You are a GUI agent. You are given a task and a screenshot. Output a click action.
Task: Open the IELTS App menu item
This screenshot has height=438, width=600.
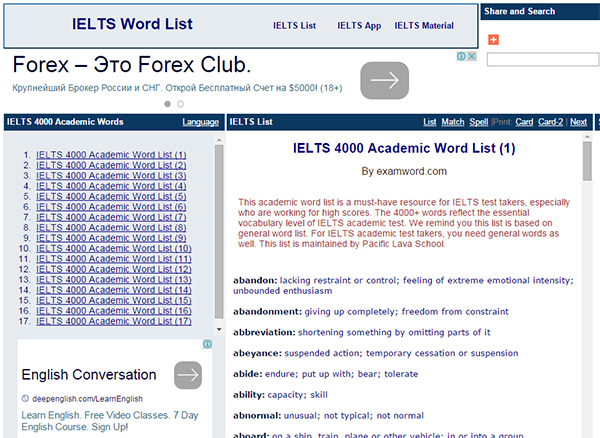tap(359, 26)
